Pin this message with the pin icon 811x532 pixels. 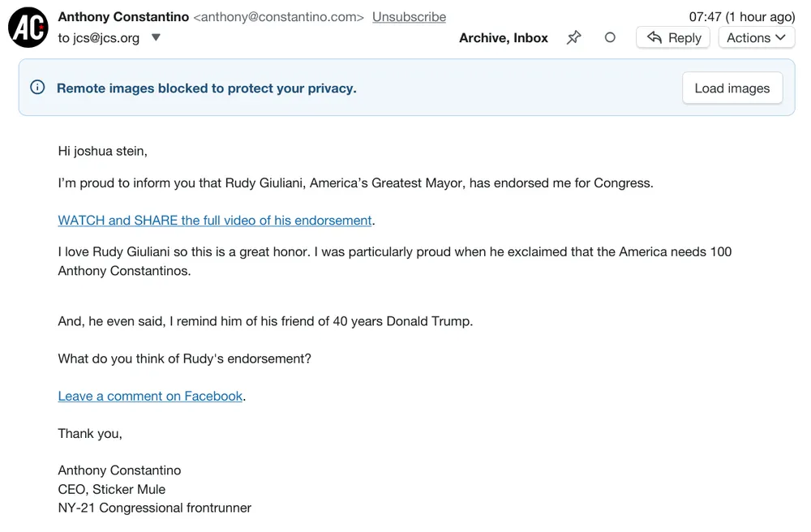pos(574,37)
